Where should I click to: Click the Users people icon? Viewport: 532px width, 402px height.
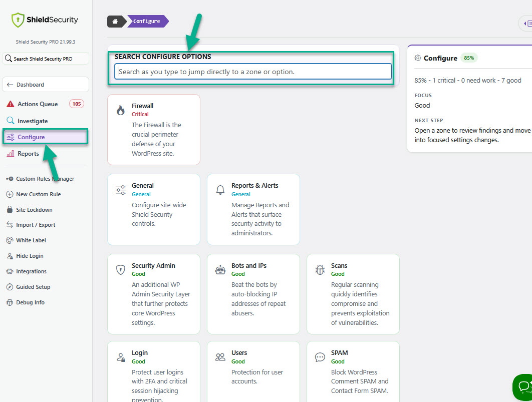coord(220,357)
